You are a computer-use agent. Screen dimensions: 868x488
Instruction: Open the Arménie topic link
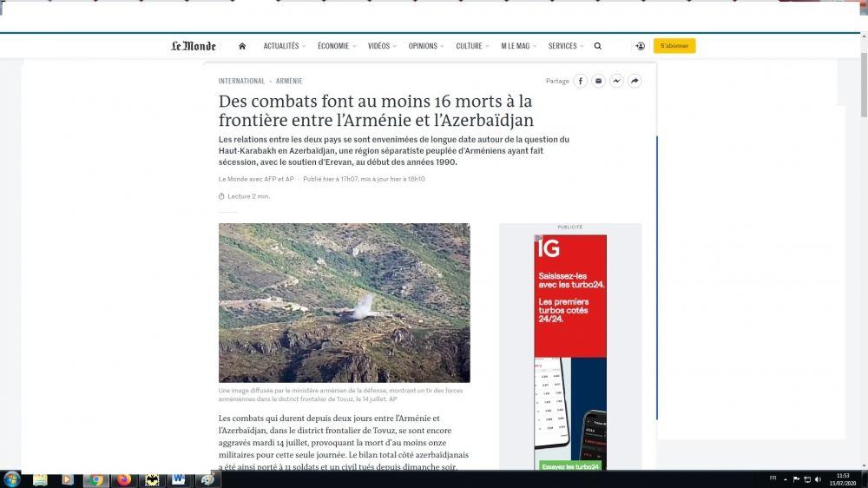tap(289, 81)
